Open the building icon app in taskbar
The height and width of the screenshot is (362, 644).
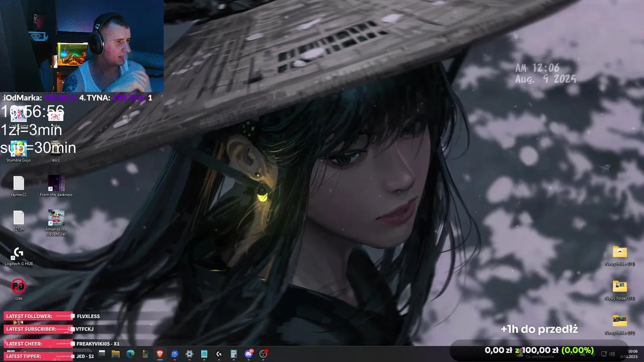(x=145, y=354)
